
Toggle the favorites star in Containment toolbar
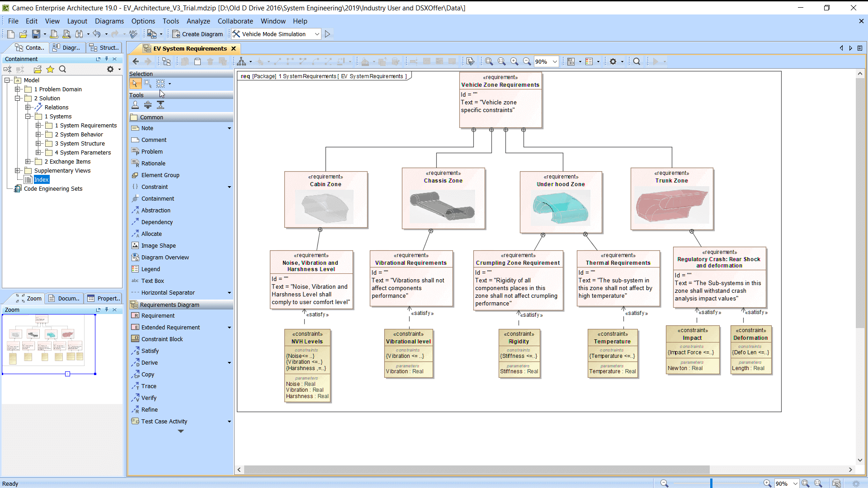(50, 69)
